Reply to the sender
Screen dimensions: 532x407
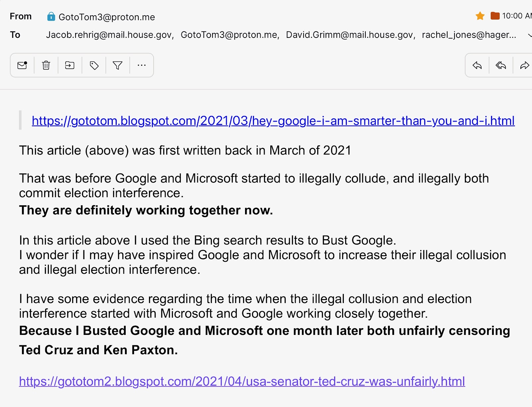click(477, 65)
